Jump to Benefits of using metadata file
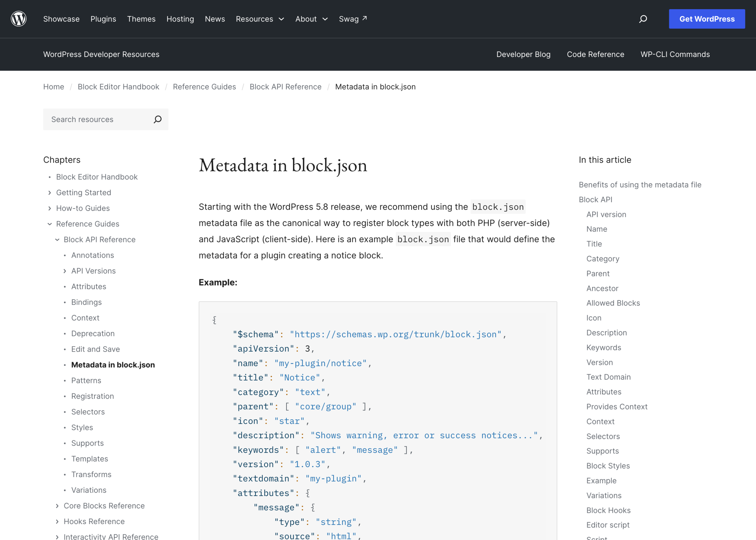This screenshot has width=756, height=540. click(x=640, y=185)
